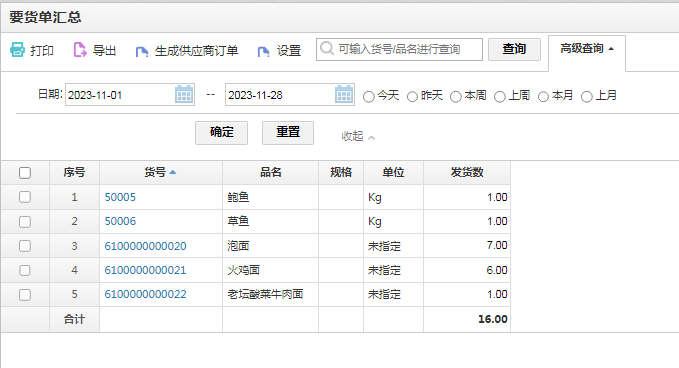Click the 火鸡面 product name cell
The image size is (679, 368).
click(x=271, y=271)
